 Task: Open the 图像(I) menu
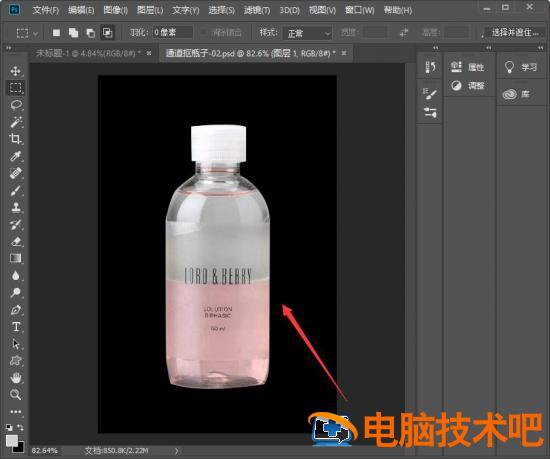click(x=115, y=10)
